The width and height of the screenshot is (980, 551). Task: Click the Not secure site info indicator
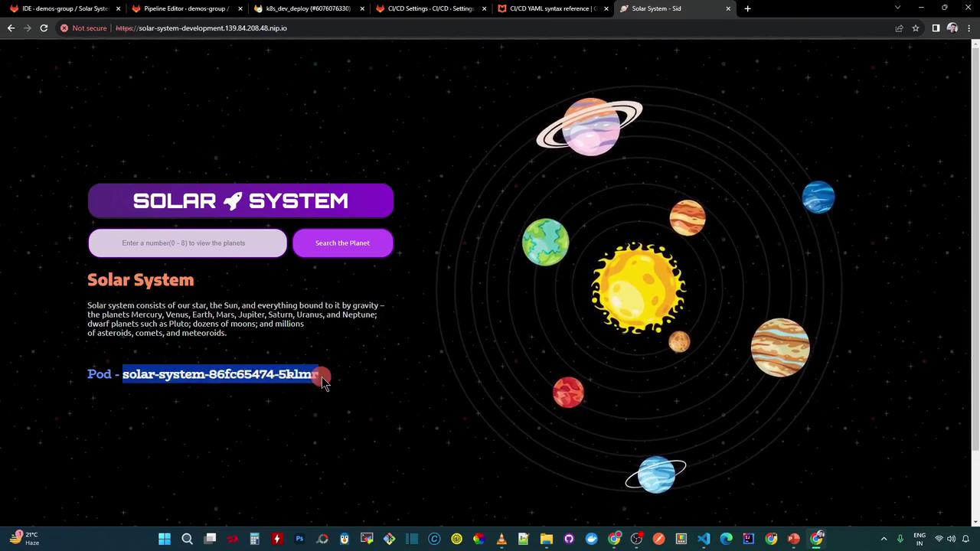point(83,28)
